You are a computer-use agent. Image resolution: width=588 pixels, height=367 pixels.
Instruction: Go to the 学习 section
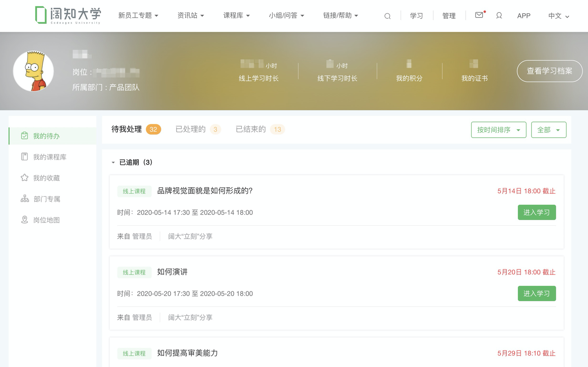point(416,16)
